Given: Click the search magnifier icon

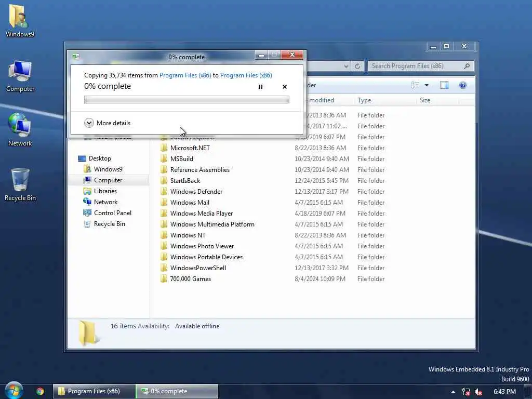Looking at the screenshot, I should (x=467, y=66).
